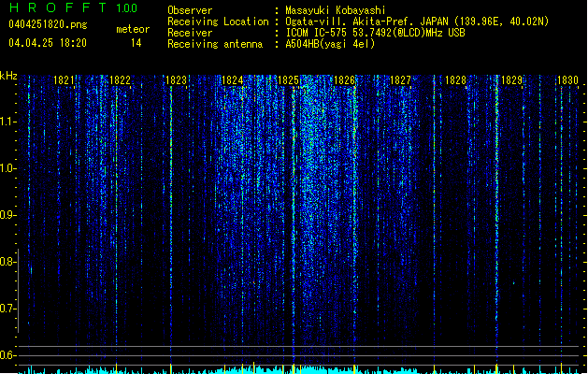Screen dimensions: 588x374
Task: Click the 1.1 kHz frequency tick label
Action: [x=8, y=122]
